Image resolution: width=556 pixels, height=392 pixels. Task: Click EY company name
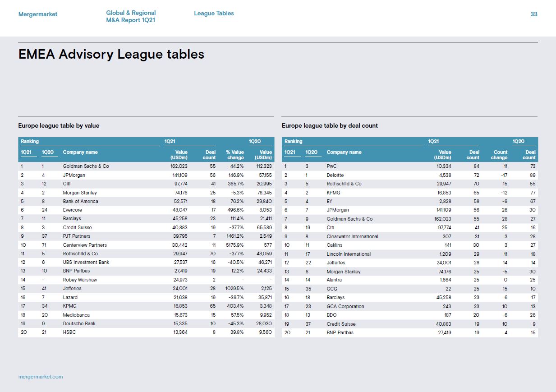[x=329, y=201]
